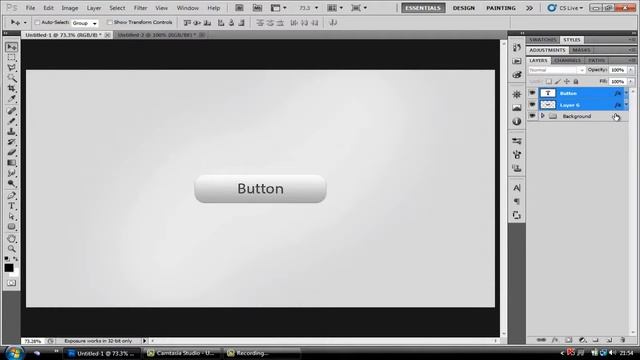
Task: Toggle lock image pixels
Action: 558,82
